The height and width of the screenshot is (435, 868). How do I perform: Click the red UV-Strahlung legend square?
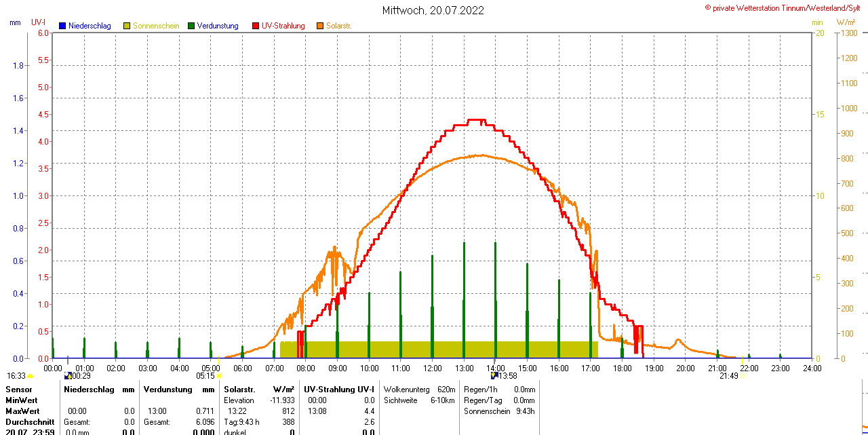coord(256,26)
